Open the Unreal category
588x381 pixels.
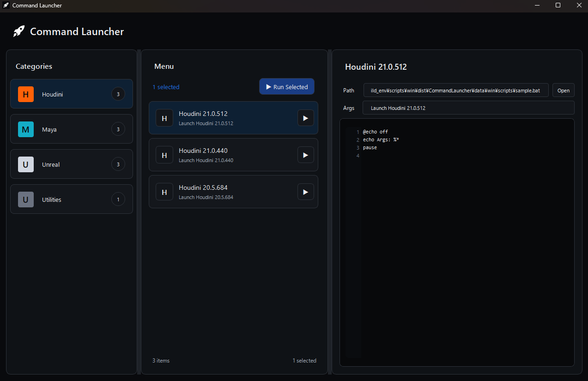[72, 164]
